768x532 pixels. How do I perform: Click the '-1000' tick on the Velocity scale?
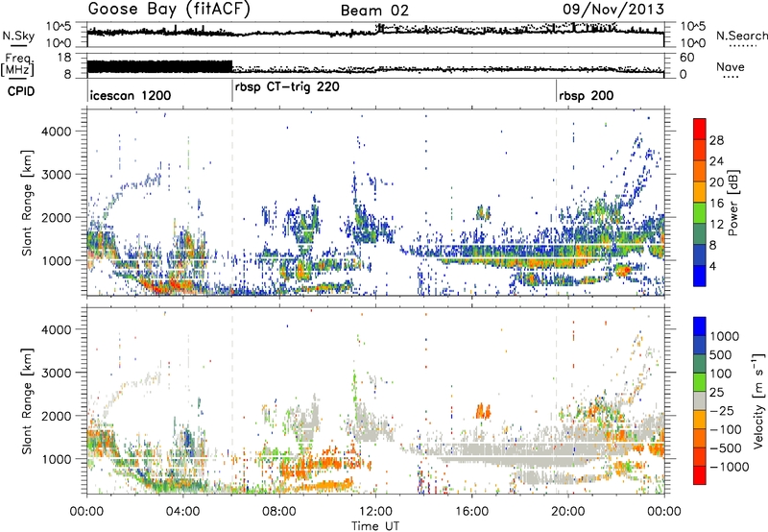coord(729,467)
